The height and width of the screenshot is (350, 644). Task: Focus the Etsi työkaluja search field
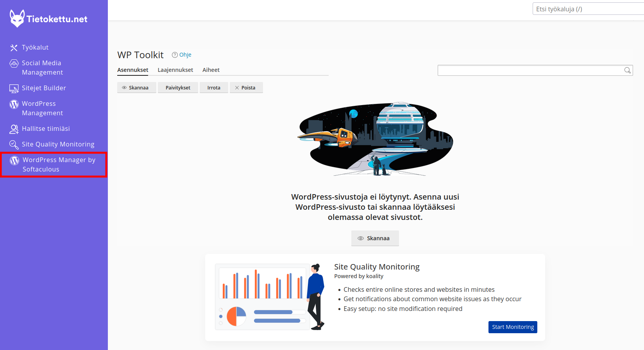click(x=588, y=9)
